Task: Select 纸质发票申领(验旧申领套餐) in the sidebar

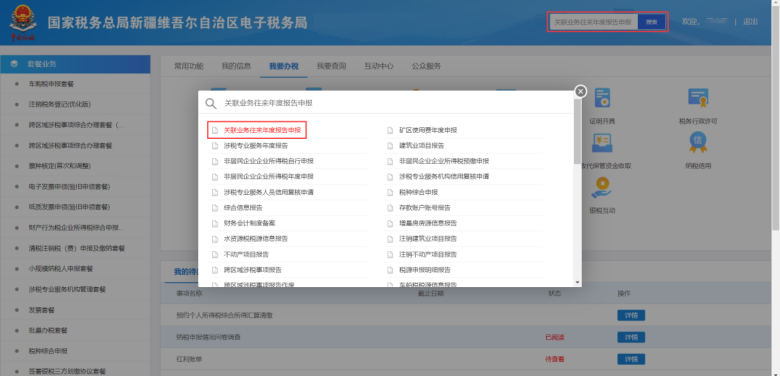Action: (69, 207)
